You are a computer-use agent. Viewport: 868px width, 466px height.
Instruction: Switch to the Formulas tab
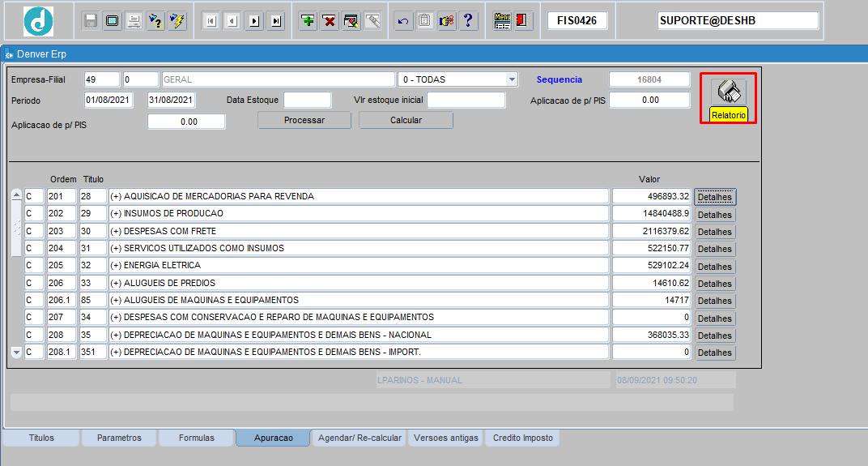[x=197, y=438]
